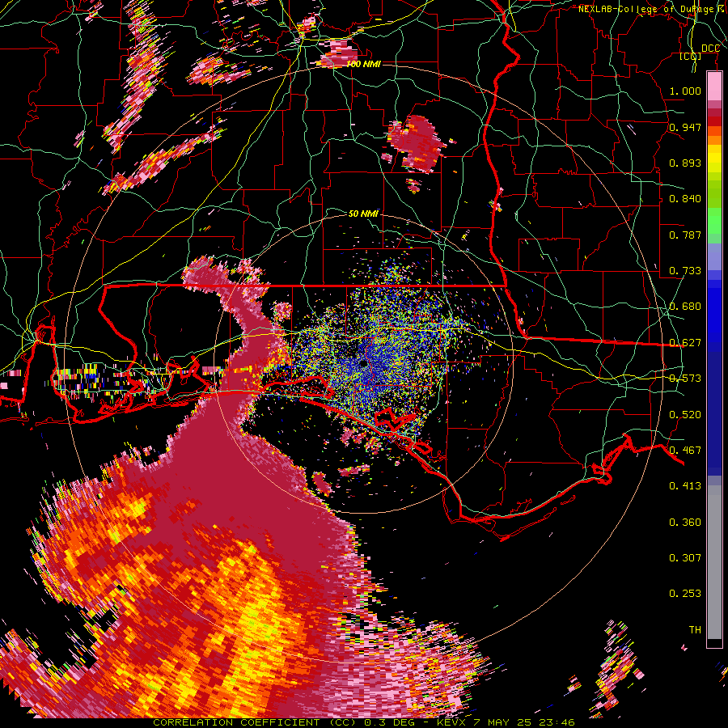The height and width of the screenshot is (728, 728).
Task: Select the 1.000 scale value
Action: point(685,91)
